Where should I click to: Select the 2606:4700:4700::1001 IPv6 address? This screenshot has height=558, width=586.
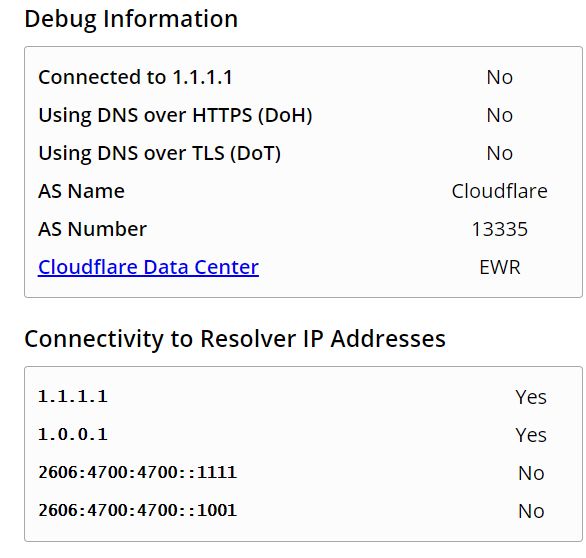[138, 511]
